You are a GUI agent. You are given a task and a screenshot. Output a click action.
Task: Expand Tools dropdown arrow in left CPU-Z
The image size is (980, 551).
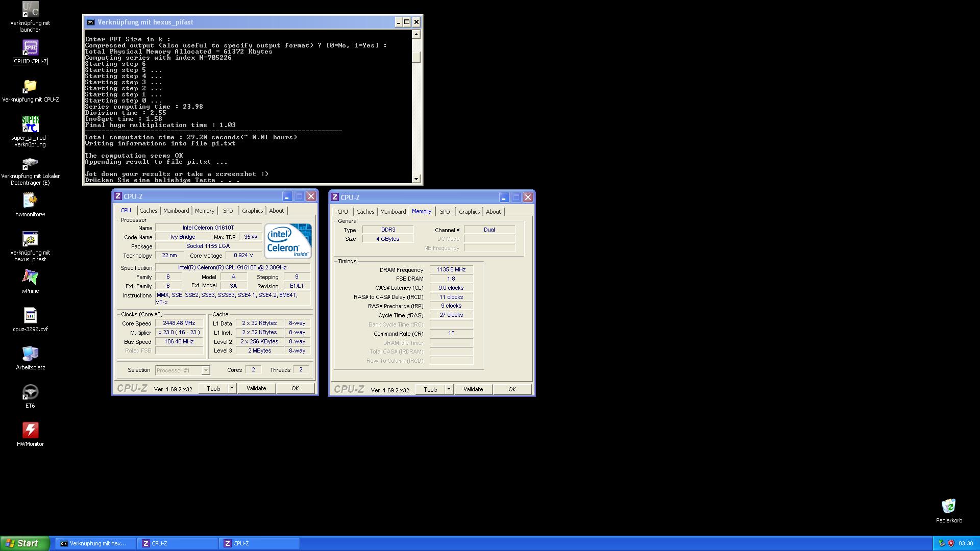pyautogui.click(x=232, y=388)
